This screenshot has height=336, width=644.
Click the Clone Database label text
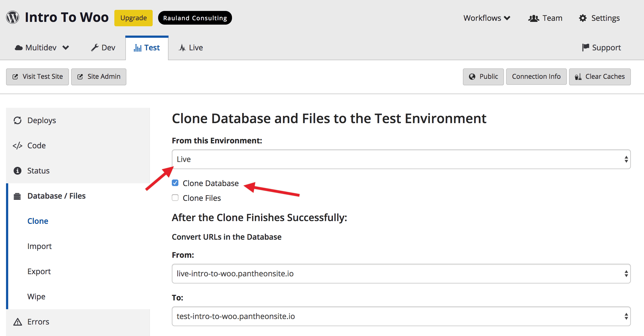click(x=211, y=183)
